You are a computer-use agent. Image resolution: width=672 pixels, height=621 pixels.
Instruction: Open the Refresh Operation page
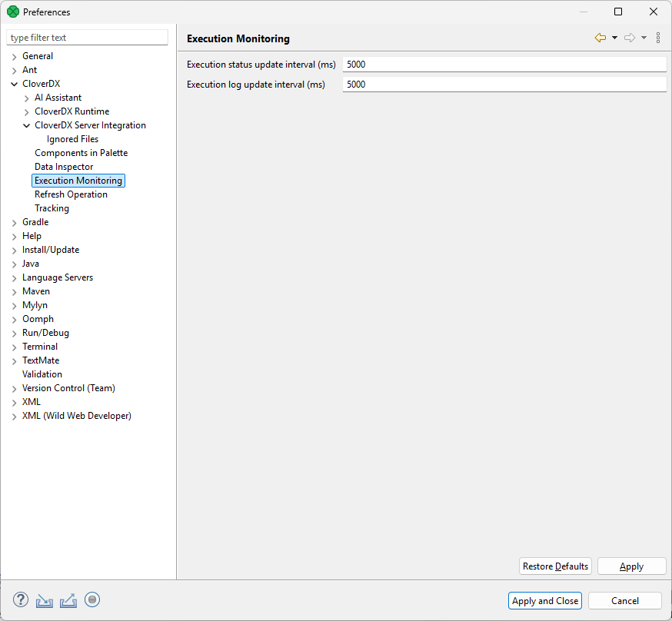coord(72,194)
